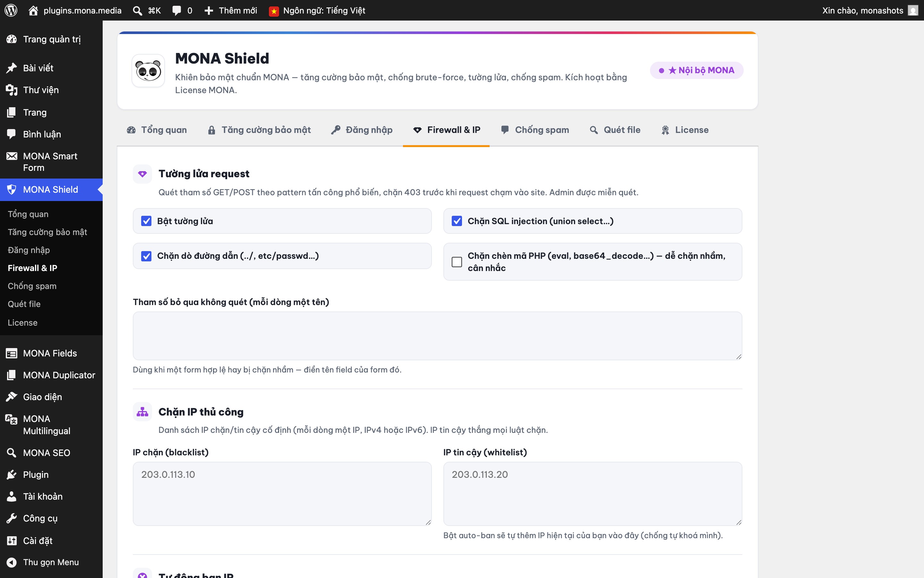Click the MONA panda logo
This screenshot has width=924, height=578.
148,70
